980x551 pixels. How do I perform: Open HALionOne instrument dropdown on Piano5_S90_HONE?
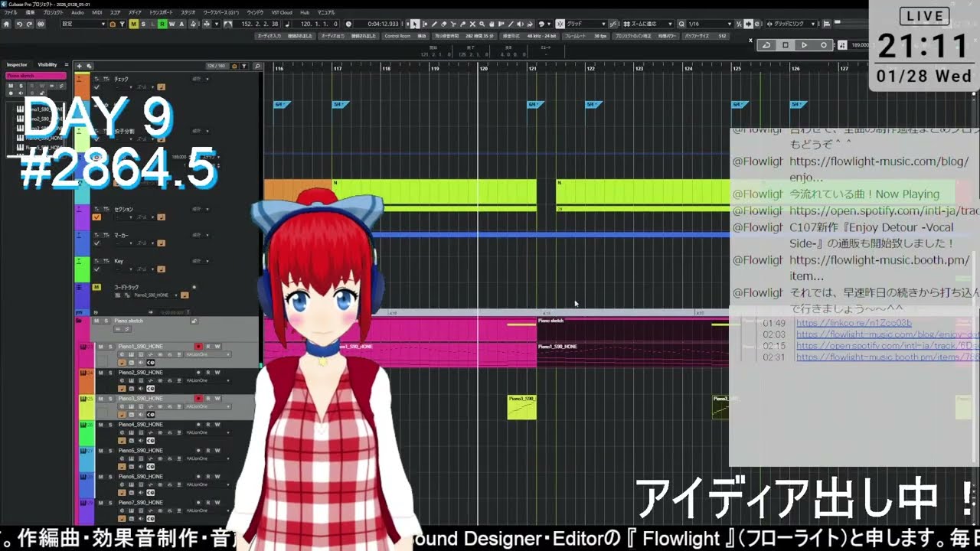pos(207,458)
